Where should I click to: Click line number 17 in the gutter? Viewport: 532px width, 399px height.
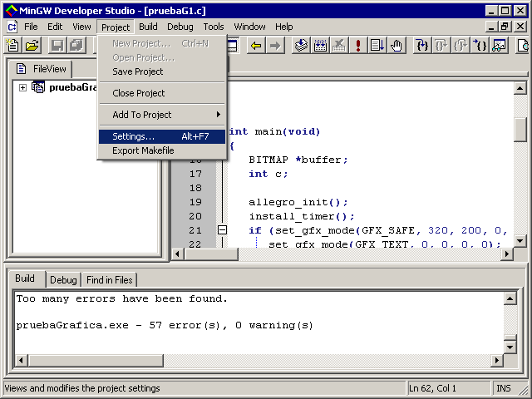coord(195,174)
